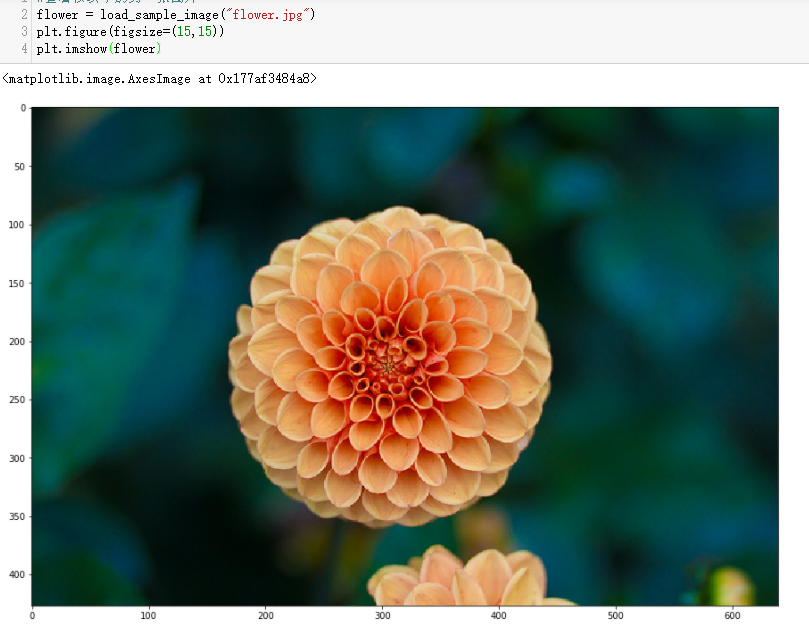Click line number 4 in code gutter
Image resolution: width=809 pixels, height=630 pixels.
coord(24,49)
